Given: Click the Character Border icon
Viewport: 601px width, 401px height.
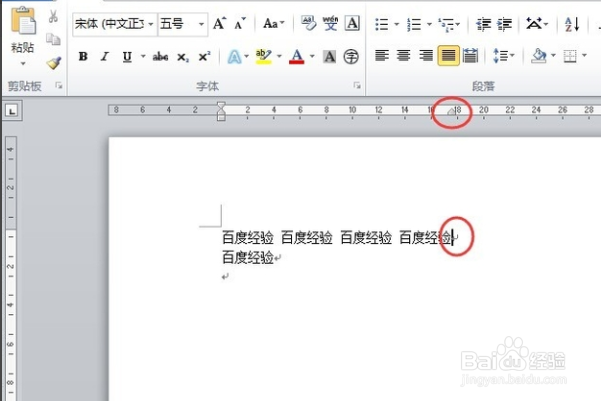Looking at the screenshot, I should click(x=352, y=23).
